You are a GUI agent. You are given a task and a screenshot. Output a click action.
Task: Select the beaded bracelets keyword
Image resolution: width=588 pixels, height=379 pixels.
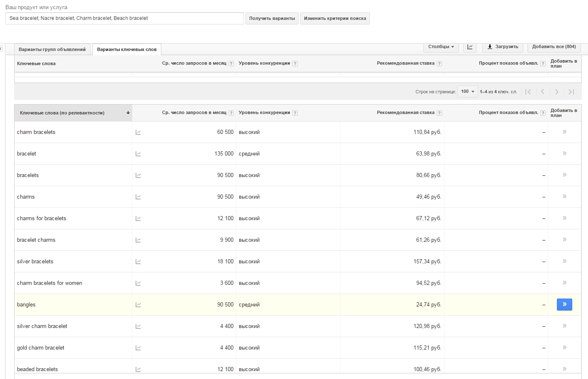pos(37,369)
